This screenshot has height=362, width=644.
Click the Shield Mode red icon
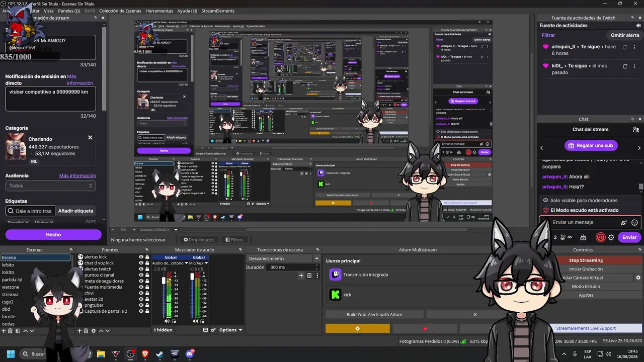(x=600, y=237)
